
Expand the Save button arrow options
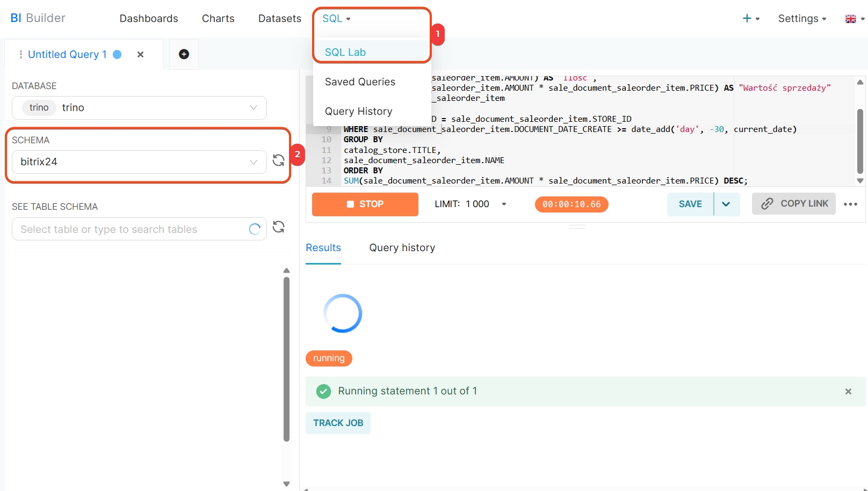coord(726,204)
